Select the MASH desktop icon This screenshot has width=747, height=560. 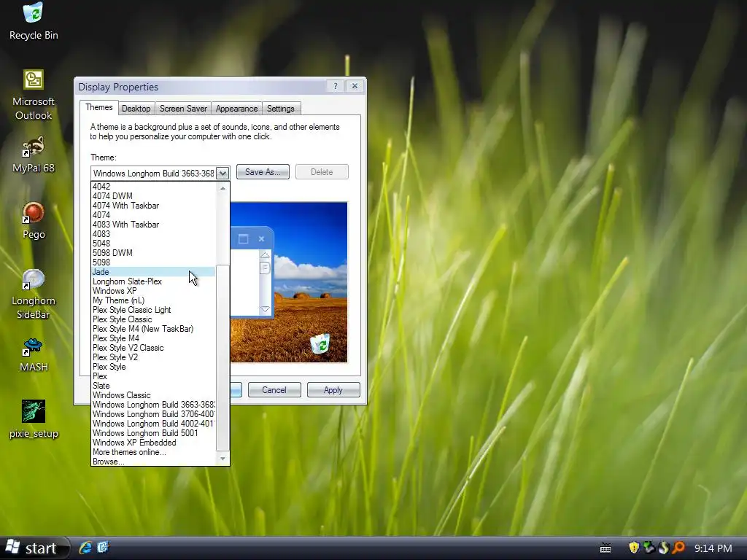click(34, 354)
